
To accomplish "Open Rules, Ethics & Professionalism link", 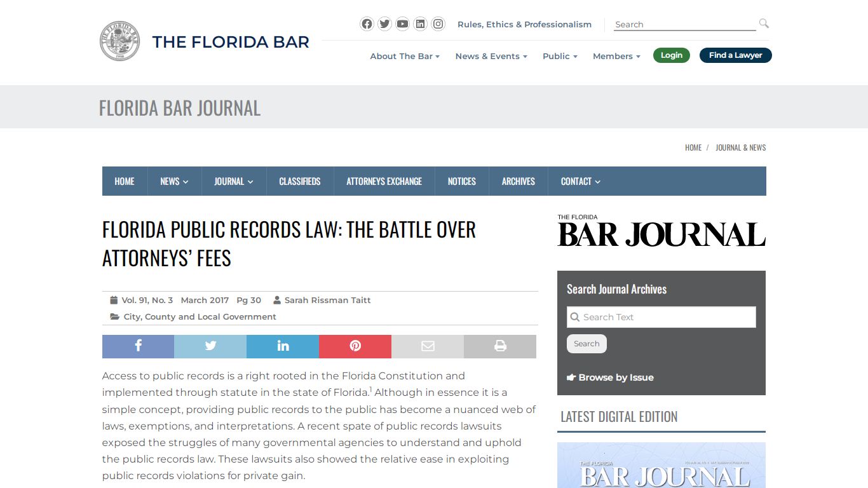I will [x=524, y=24].
